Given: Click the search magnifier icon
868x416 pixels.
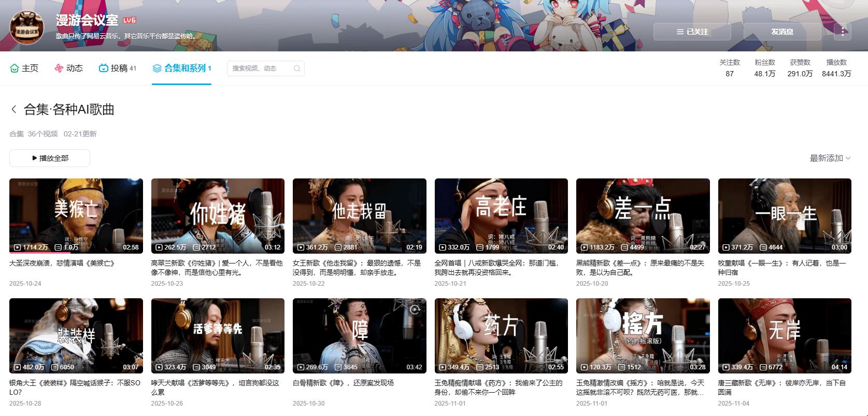Looking at the screenshot, I should [297, 68].
